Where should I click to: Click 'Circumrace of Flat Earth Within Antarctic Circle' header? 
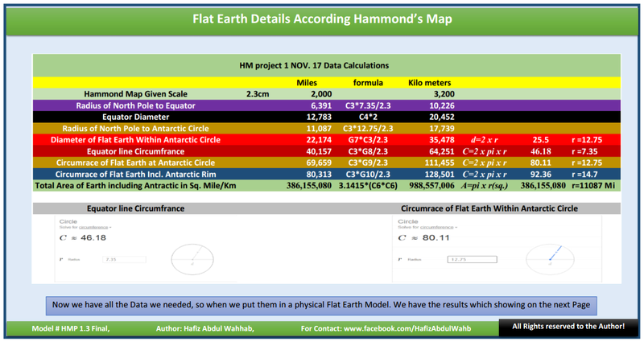coord(489,208)
